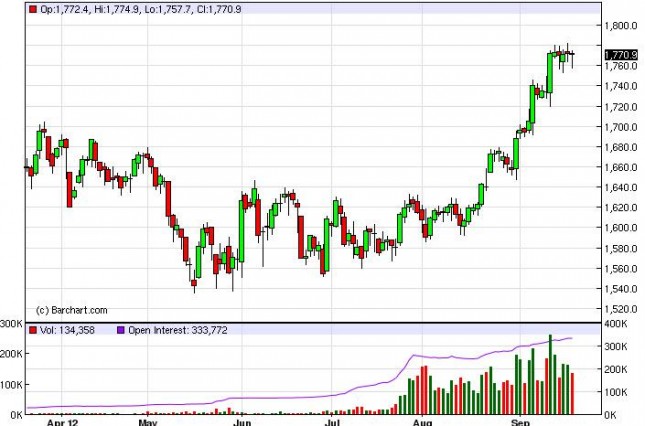This screenshot has width=645, height=426.
Task: Click the purple Open Interest legend square
Action: 121,330
